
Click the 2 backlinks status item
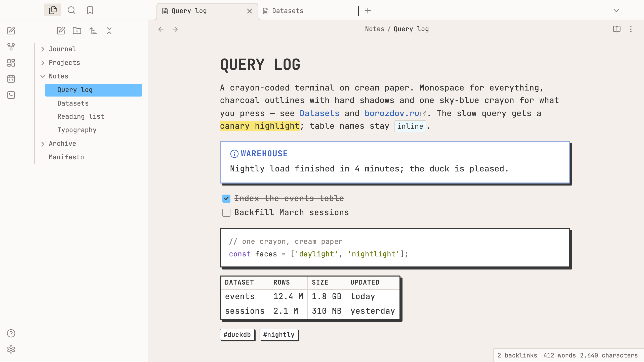click(517, 355)
